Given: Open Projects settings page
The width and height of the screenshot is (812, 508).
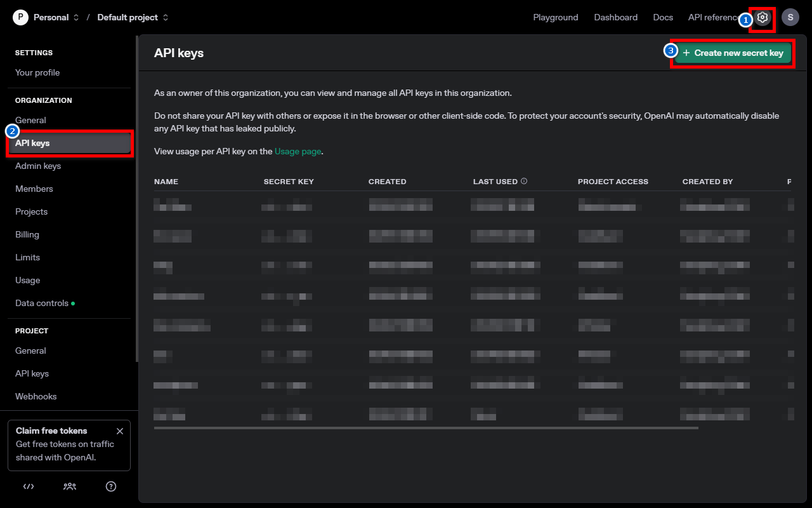Looking at the screenshot, I should click(x=32, y=211).
